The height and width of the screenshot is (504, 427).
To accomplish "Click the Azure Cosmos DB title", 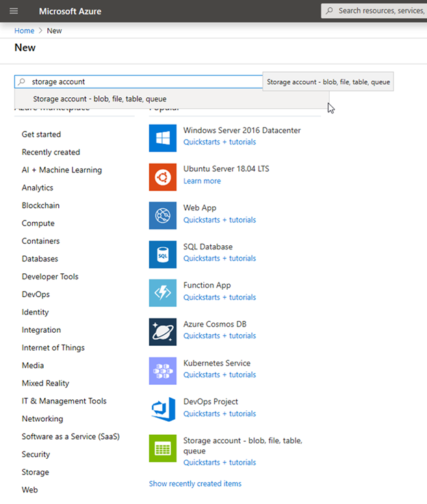I will pyautogui.click(x=215, y=324).
